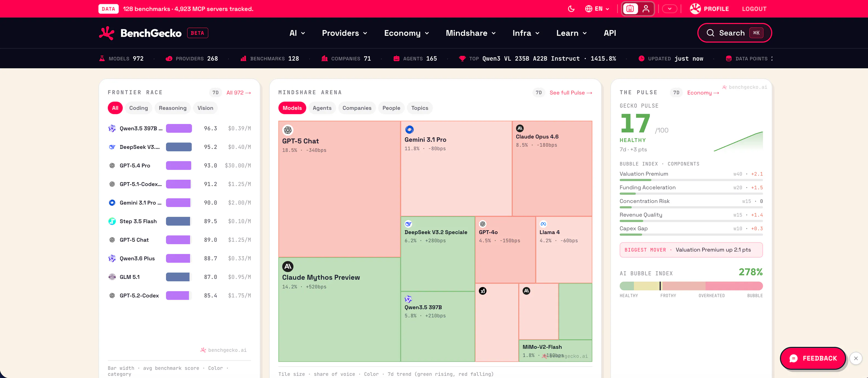The height and width of the screenshot is (378, 868).
Task: Switch to the human user view
Action: coord(646,9)
